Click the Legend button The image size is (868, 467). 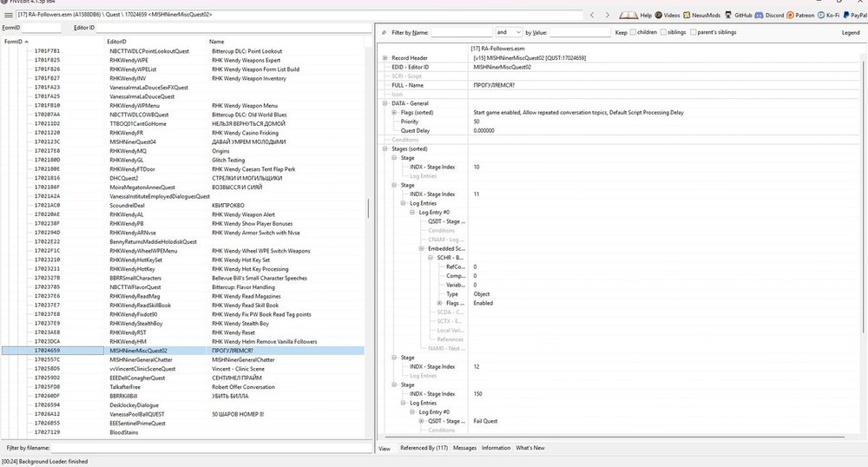click(x=851, y=33)
